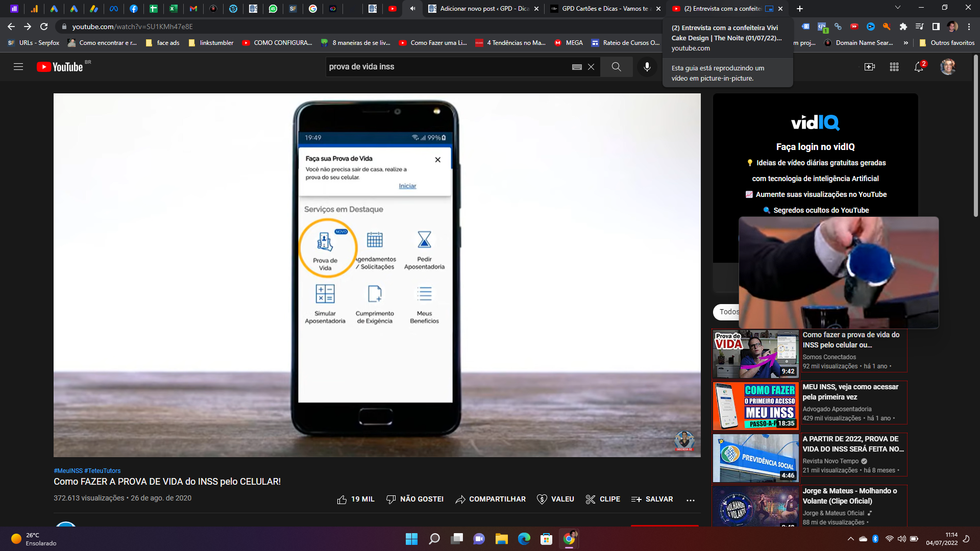Screen dimensions: 980x551
Task: Open Chrome profile avatar in toolbar
Action: point(952,27)
